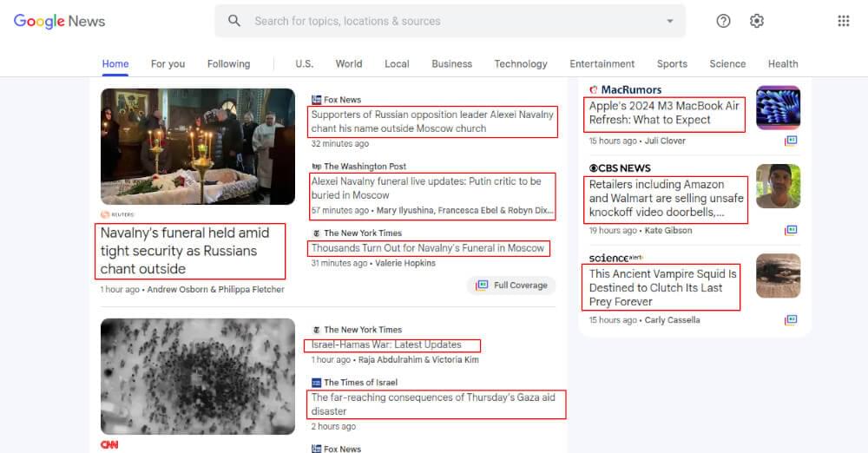Click the Fox News icon above the Navalny supporters story
The width and height of the screenshot is (868, 453).
(x=316, y=100)
